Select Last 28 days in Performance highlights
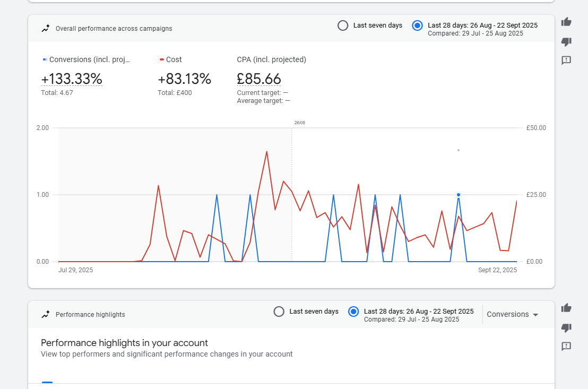This screenshot has height=389, width=588. [353, 312]
